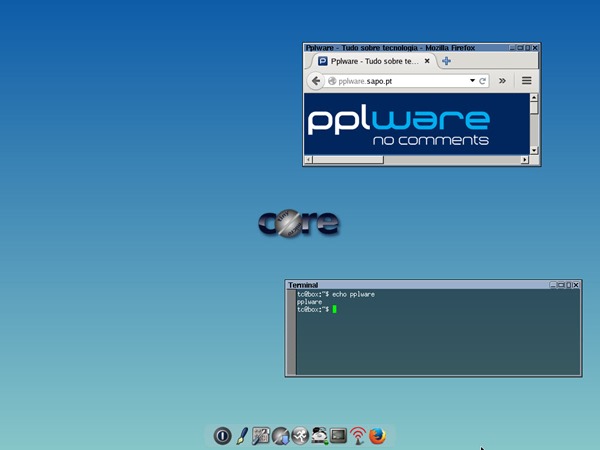This screenshot has height=450, width=600.
Task: Minimize the Firefox window
Action: pos(512,48)
